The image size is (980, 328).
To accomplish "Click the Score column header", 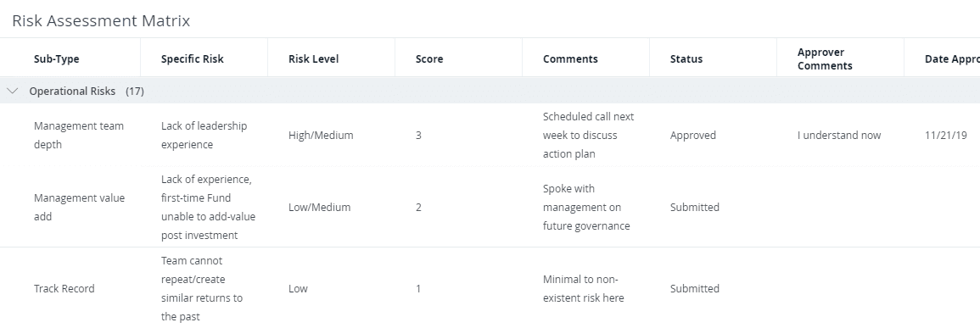I will 429,58.
